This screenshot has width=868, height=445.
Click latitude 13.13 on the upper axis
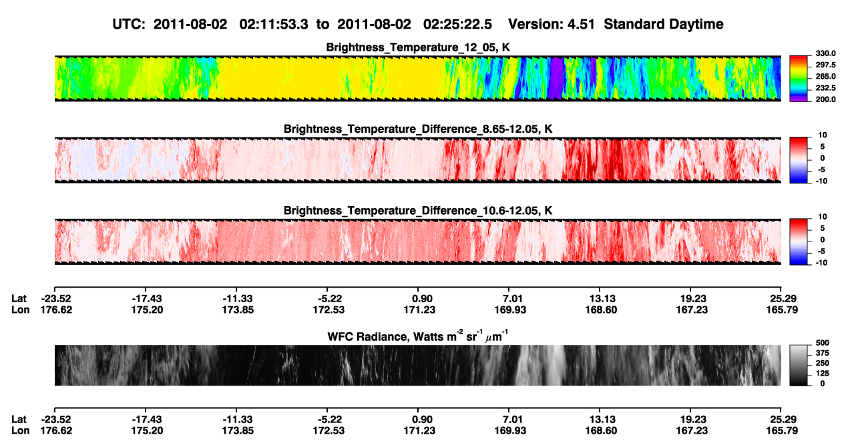[600, 298]
